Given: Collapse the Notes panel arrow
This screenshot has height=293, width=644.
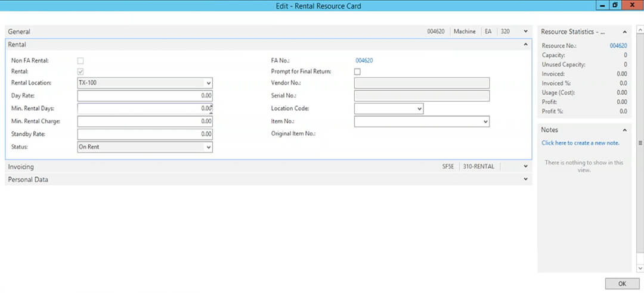Looking at the screenshot, I should coord(625,130).
